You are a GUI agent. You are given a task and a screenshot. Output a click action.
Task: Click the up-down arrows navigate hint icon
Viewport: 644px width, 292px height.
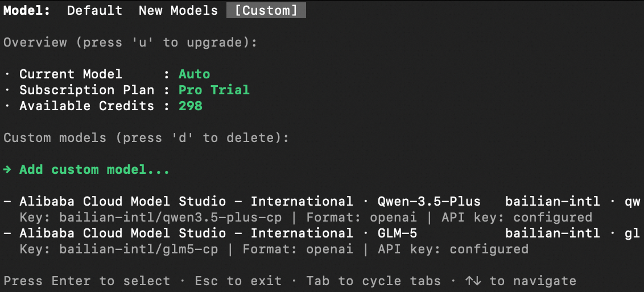472,281
